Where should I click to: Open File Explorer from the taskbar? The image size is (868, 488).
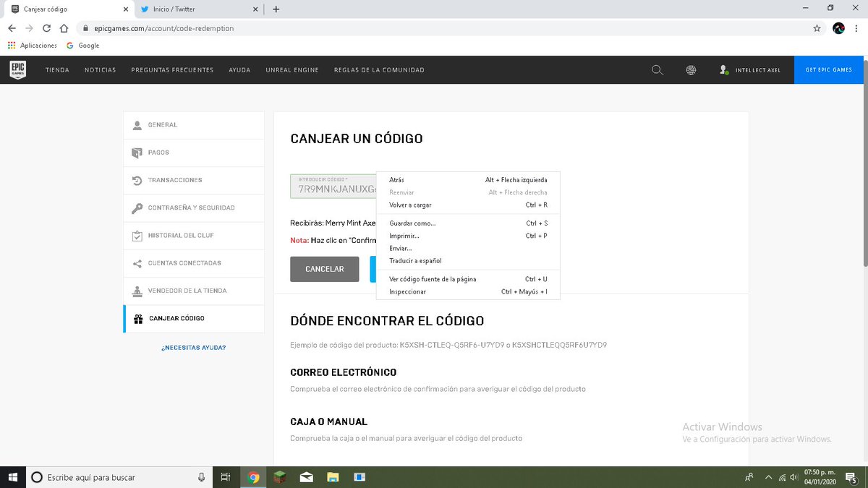[333, 477]
